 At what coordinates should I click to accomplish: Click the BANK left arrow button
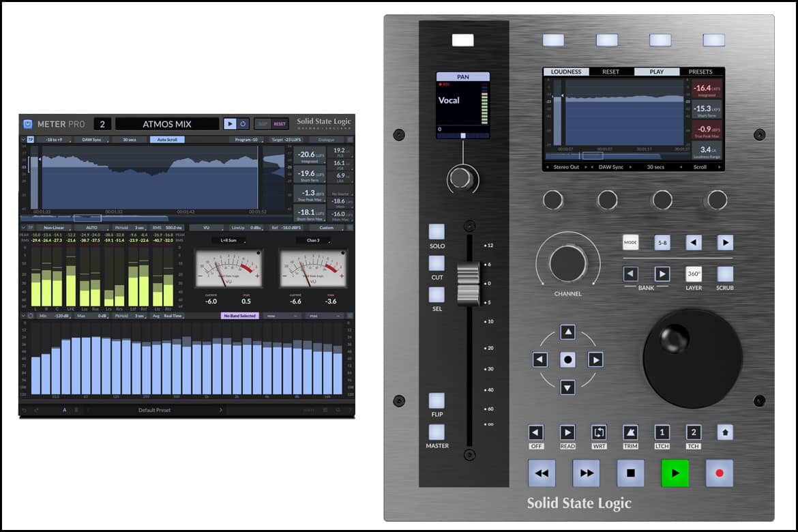631,274
